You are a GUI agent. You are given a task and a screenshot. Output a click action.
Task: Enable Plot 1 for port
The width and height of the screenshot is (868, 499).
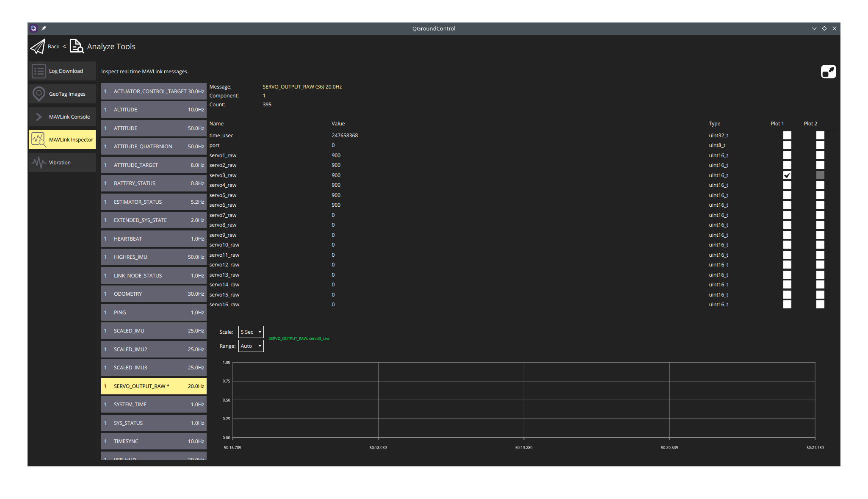click(787, 145)
